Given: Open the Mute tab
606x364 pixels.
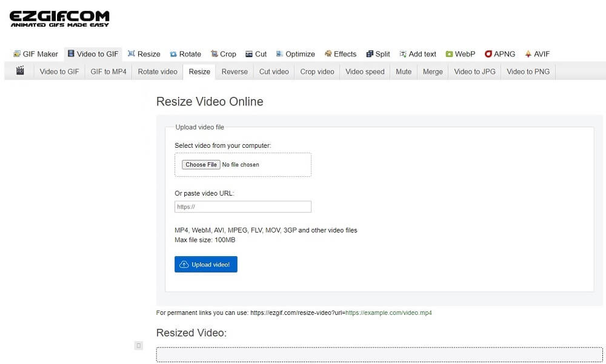Looking at the screenshot, I should coord(403,71).
